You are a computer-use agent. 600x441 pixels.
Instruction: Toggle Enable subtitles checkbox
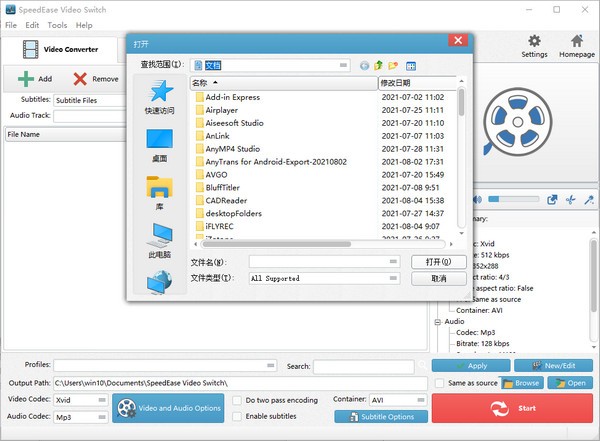point(237,416)
